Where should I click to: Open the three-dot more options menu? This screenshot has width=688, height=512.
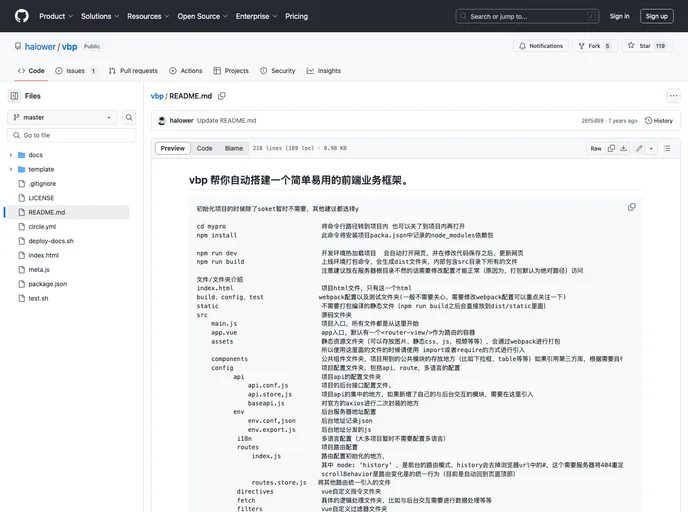[673, 96]
